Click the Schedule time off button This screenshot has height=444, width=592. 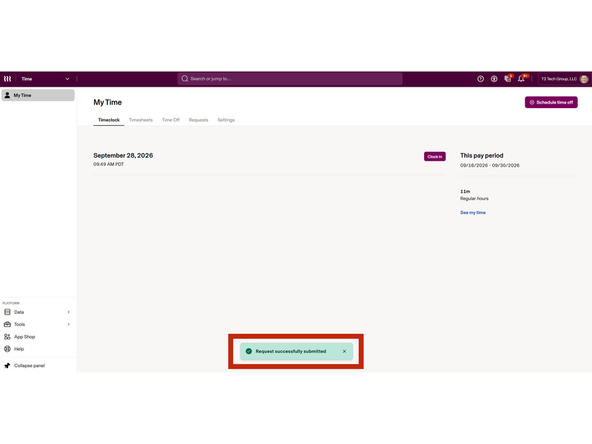551,102
